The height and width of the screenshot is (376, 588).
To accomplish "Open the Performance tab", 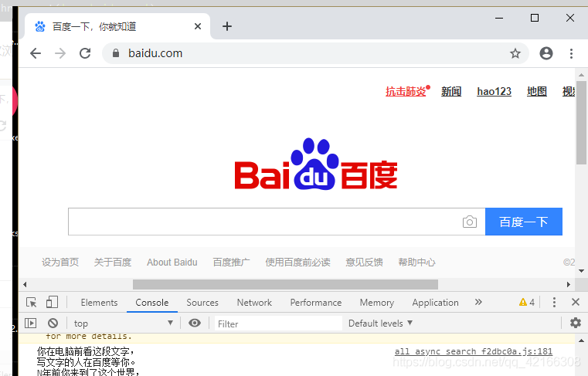I will point(316,303).
